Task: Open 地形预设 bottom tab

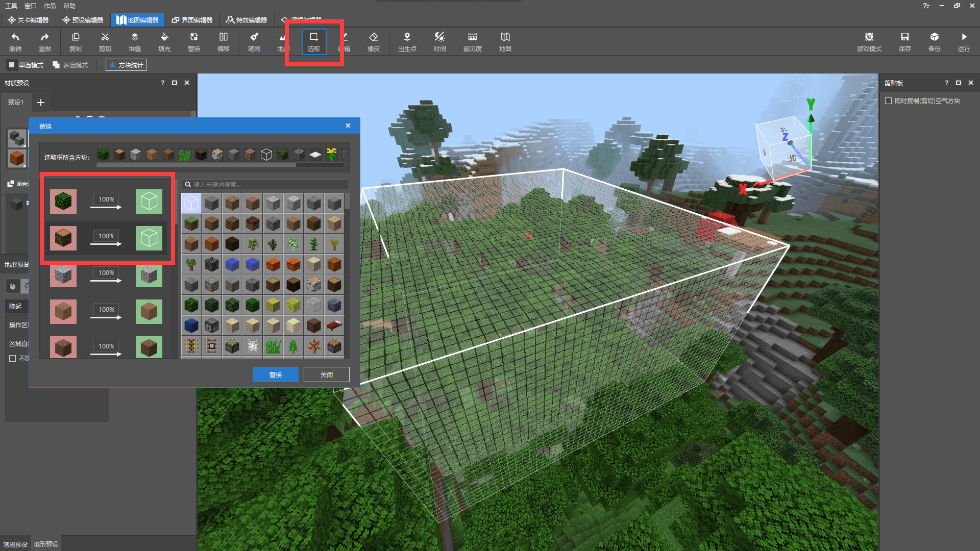Action: click(46, 544)
